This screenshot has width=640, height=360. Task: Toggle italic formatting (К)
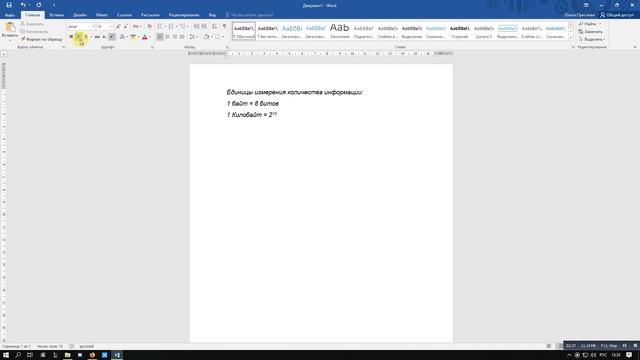click(x=79, y=37)
